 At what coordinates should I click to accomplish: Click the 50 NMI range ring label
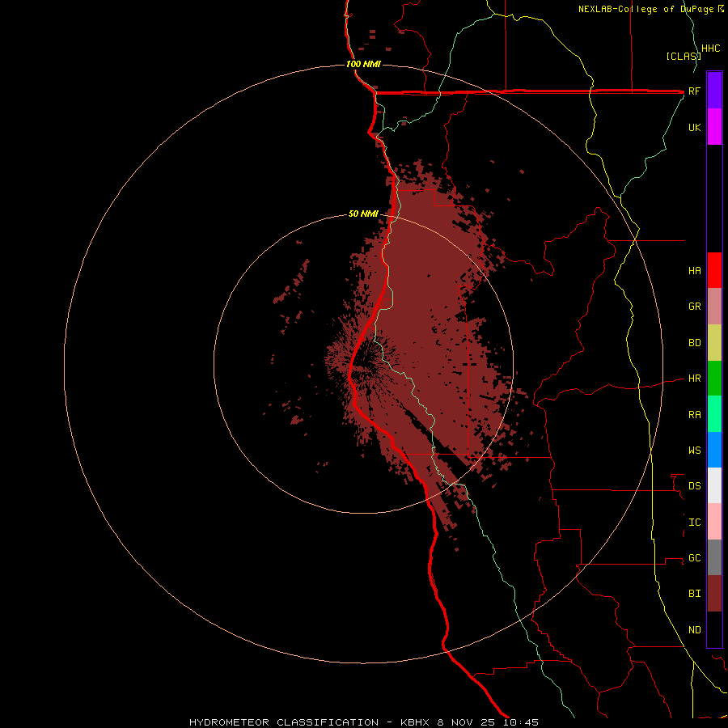point(363,214)
